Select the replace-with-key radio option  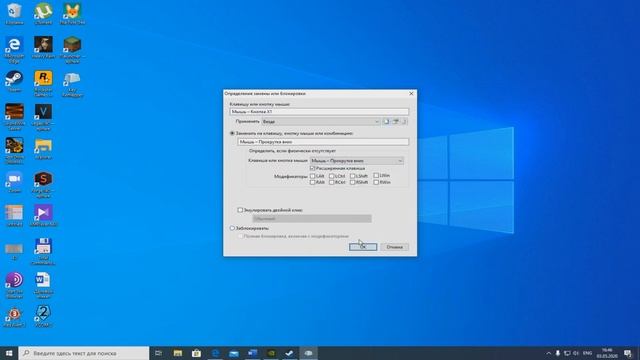tap(232, 133)
